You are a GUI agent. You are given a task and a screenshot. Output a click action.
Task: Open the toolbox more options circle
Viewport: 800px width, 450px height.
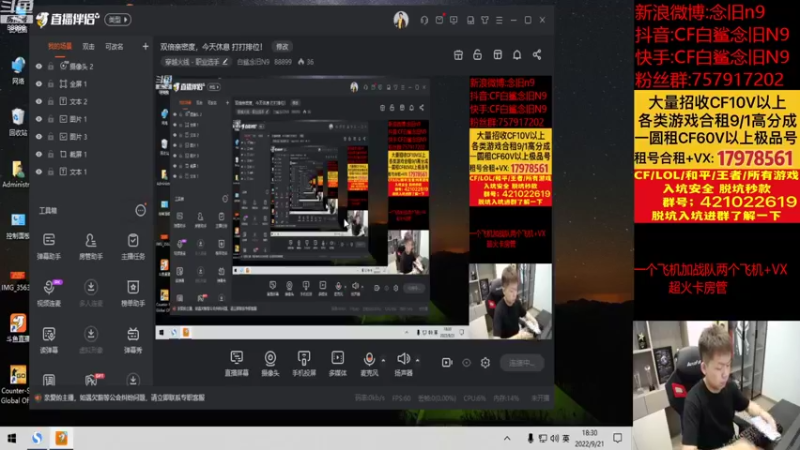[x=140, y=210]
